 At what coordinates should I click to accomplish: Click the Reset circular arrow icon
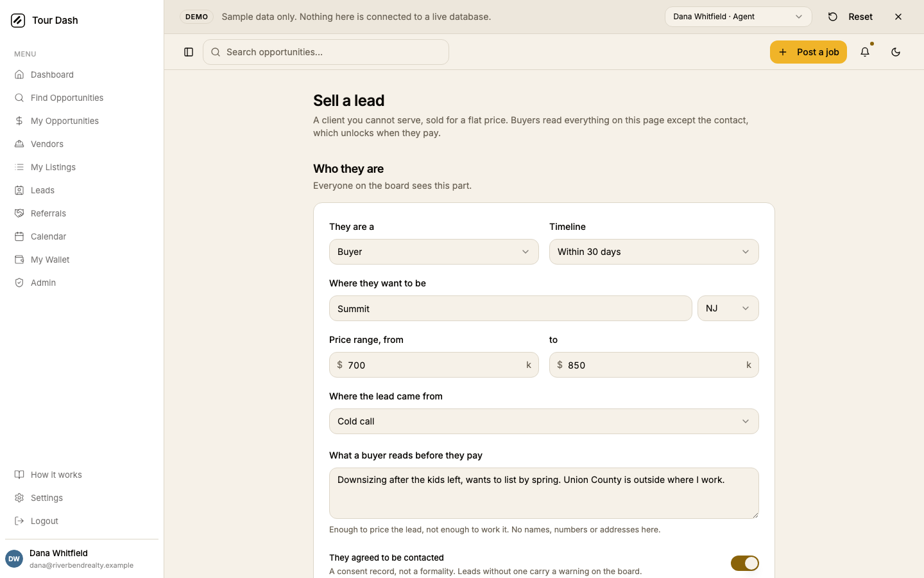pyautogui.click(x=833, y=17)
